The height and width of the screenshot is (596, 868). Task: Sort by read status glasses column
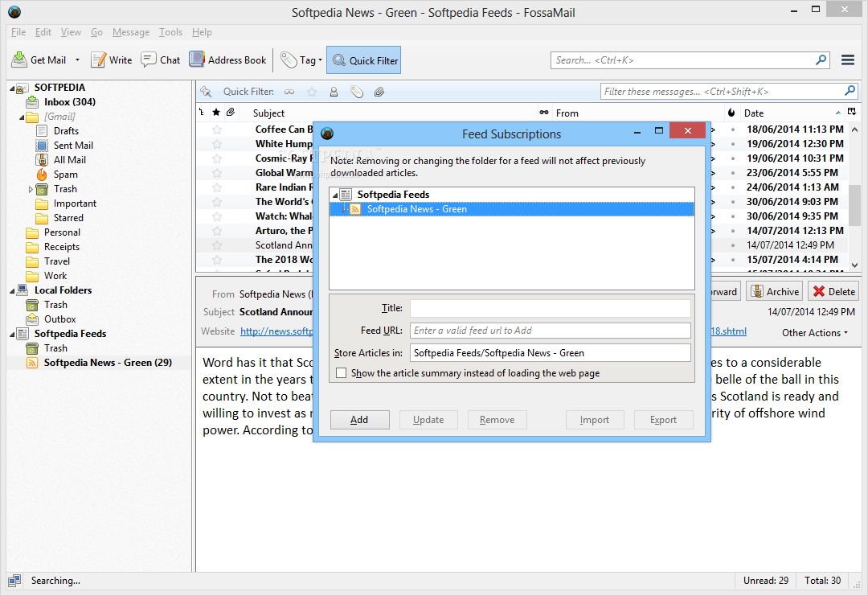[x=544, y=113]
